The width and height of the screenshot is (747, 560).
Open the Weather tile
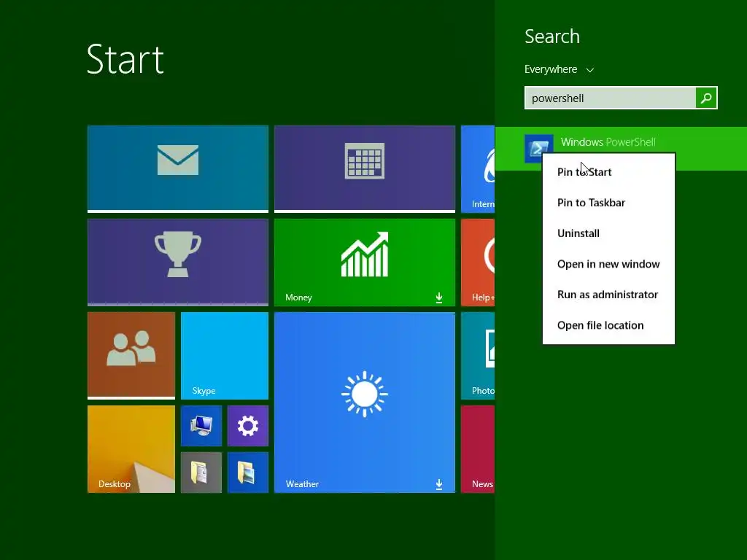[x=365, y=402]
